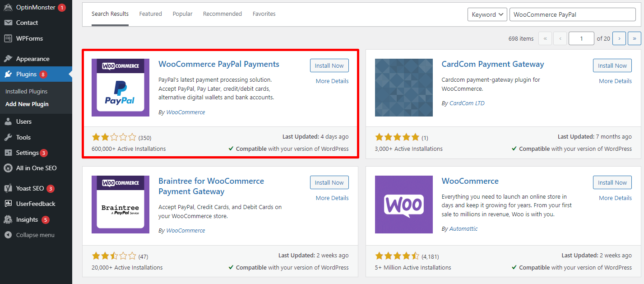The image size is (644, 284).
Task: Install the WooCommerce plugin
Action: (612, 182)
